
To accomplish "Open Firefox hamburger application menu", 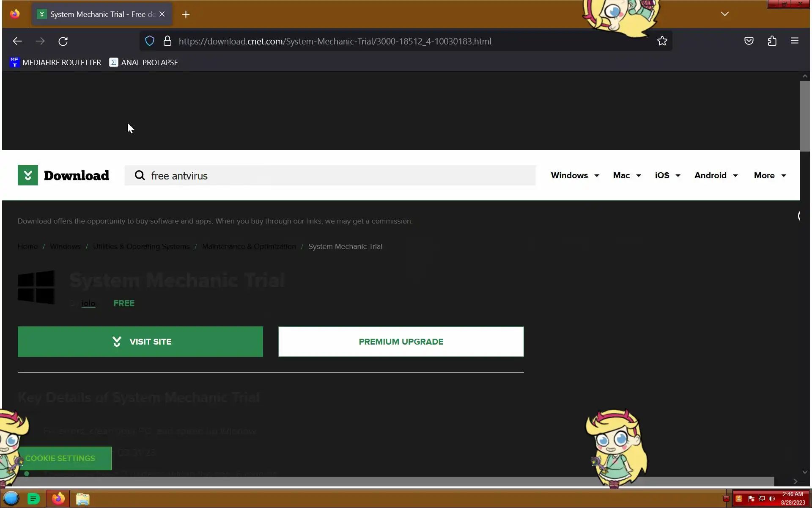I will 794,41.
